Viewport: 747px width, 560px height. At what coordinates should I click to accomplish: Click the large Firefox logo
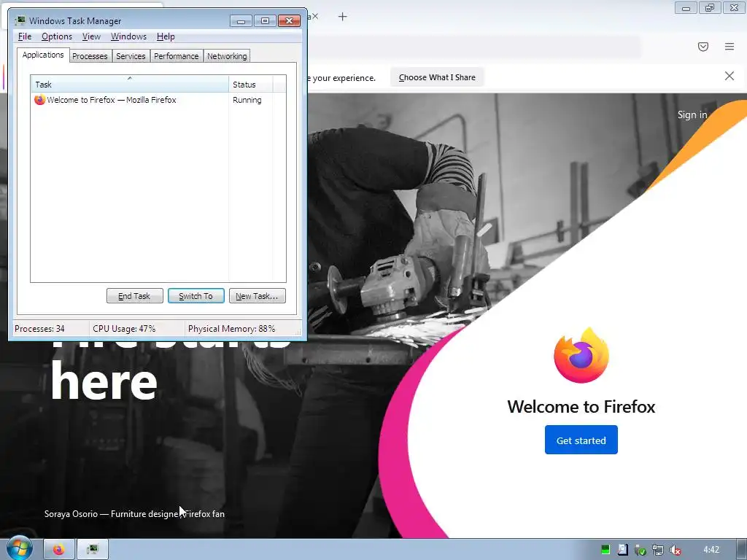581,355
